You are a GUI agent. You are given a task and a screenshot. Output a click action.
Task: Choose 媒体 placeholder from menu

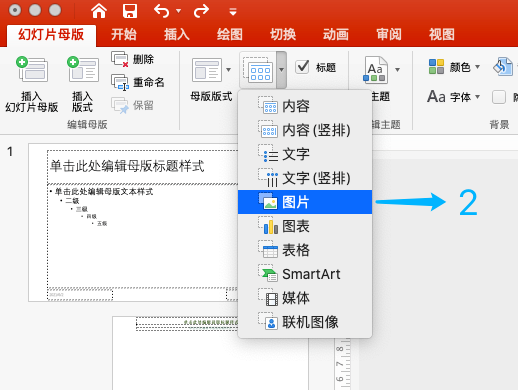[x=305, y=298]
